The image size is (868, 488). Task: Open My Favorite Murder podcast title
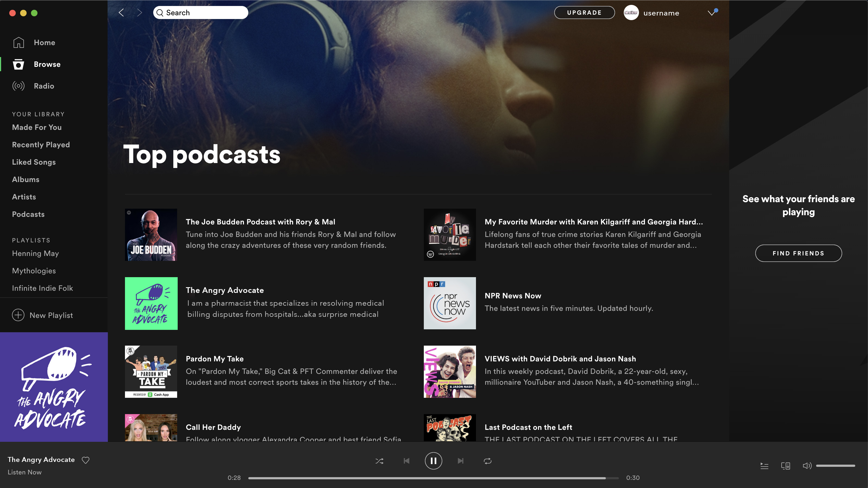tap(594, 222)
